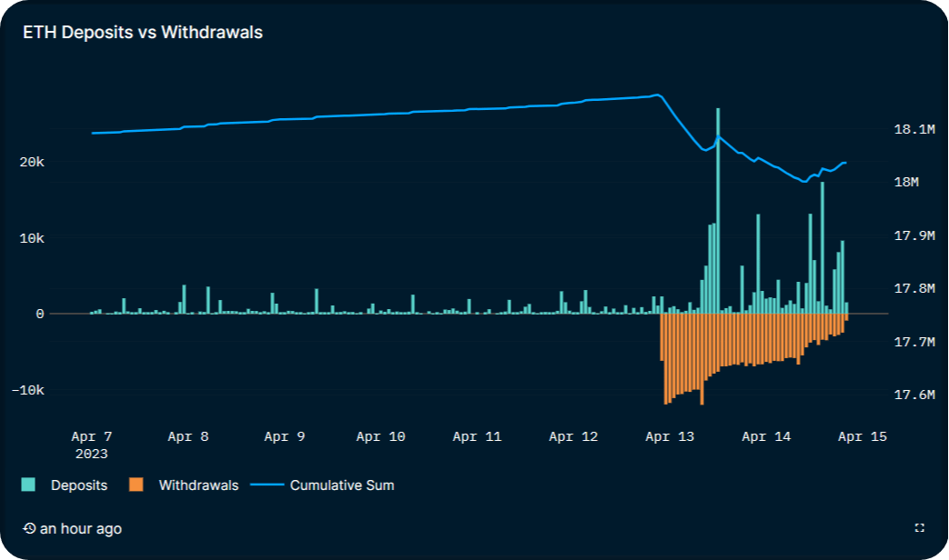Hide the Withdrawals series via legend label
This screenshot has width=949, height=560.
[197, 485]
